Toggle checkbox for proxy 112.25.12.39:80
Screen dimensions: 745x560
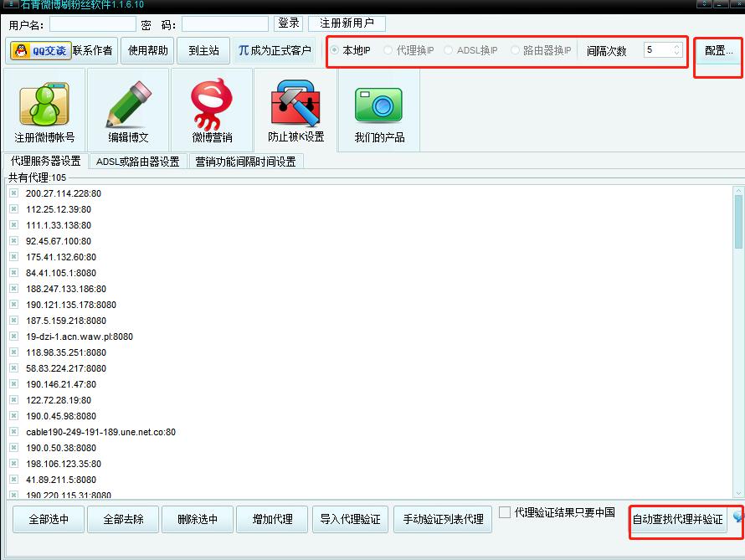(13, 209)
